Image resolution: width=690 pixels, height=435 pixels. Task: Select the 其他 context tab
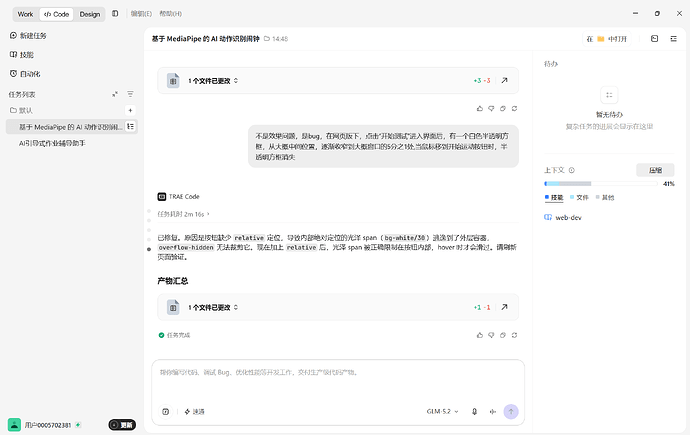605,197
